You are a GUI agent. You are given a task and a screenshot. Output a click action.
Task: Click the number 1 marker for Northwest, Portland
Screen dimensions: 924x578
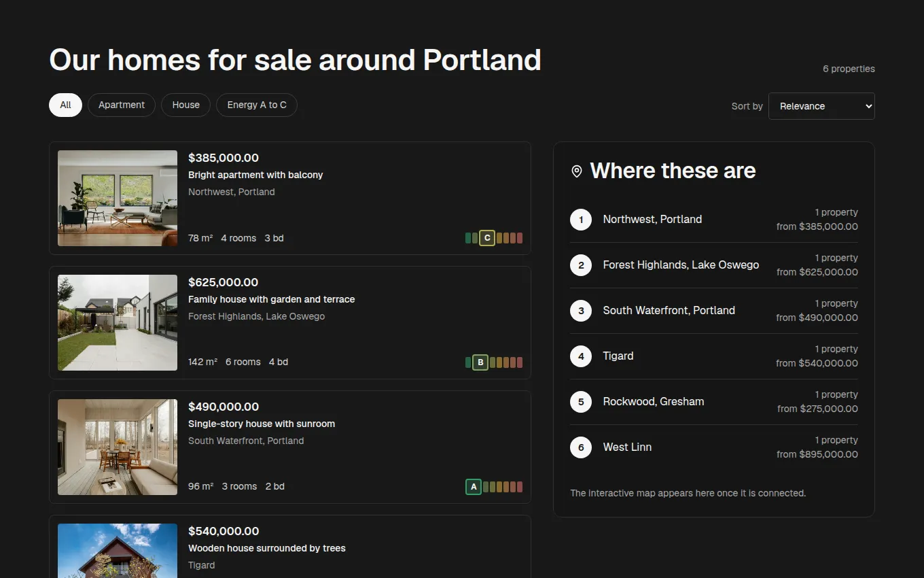tap(581, 220)
